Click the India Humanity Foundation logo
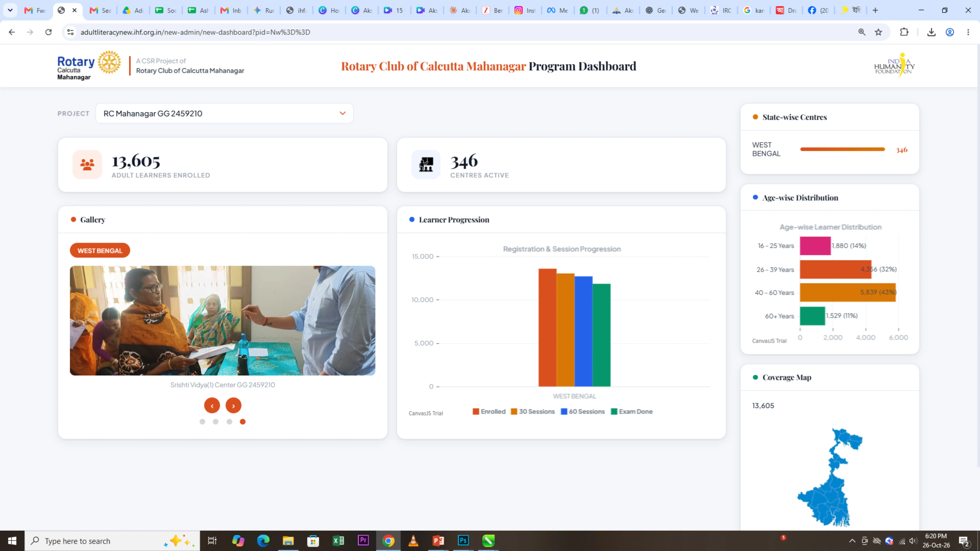 pyautogui.click(x=894, y=65)
